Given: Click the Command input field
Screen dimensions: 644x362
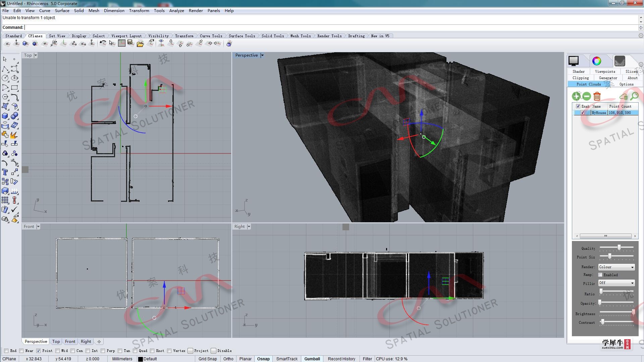Looking at the screenshot, I should [331, 27].
